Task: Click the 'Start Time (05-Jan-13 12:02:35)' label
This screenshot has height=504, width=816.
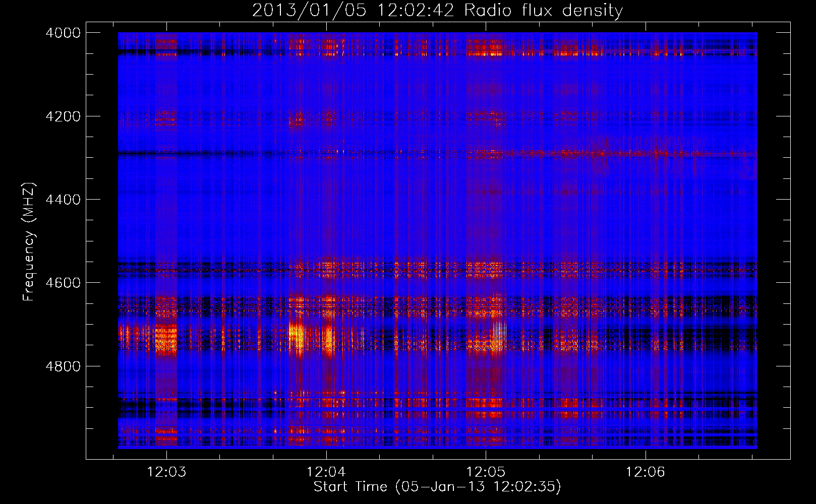Action: 437,487
